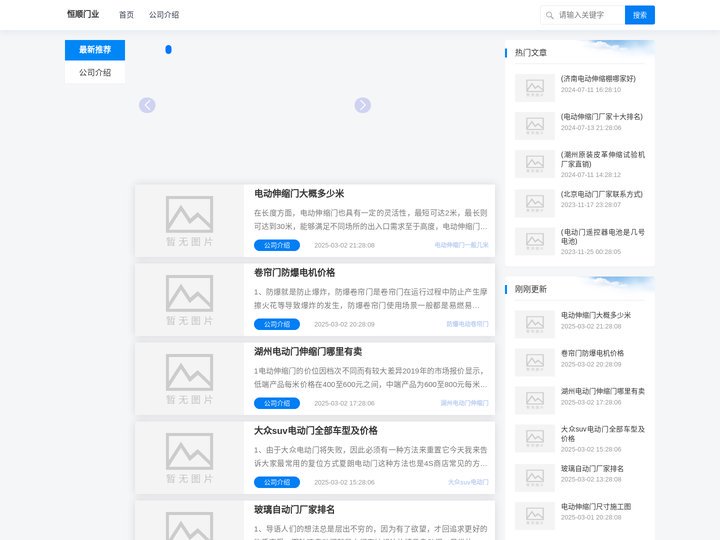720x540 pixels.
Task: Open 刚刚更新 item 大众suv电动门全部车型及价格
Action: (602, 433)
